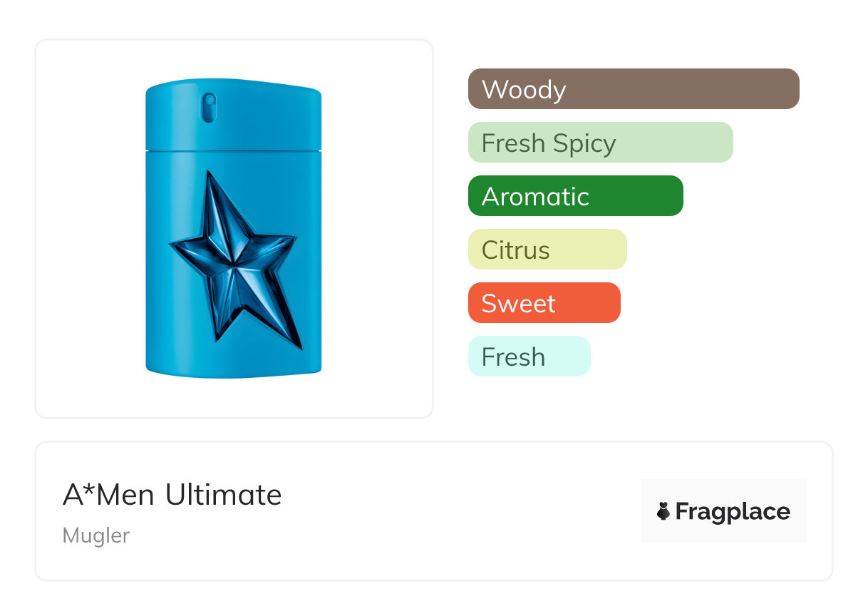Open the Mugler brand link
This screenshot has width=868, height=616.
[96, 535]
